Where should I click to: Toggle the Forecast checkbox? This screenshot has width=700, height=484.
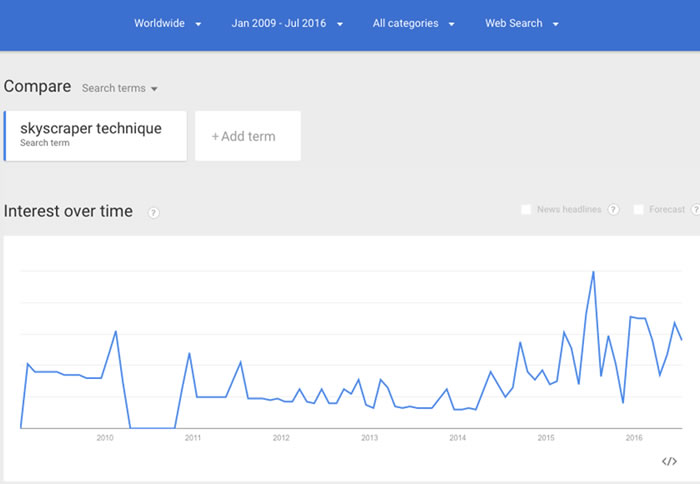point(638,210)
